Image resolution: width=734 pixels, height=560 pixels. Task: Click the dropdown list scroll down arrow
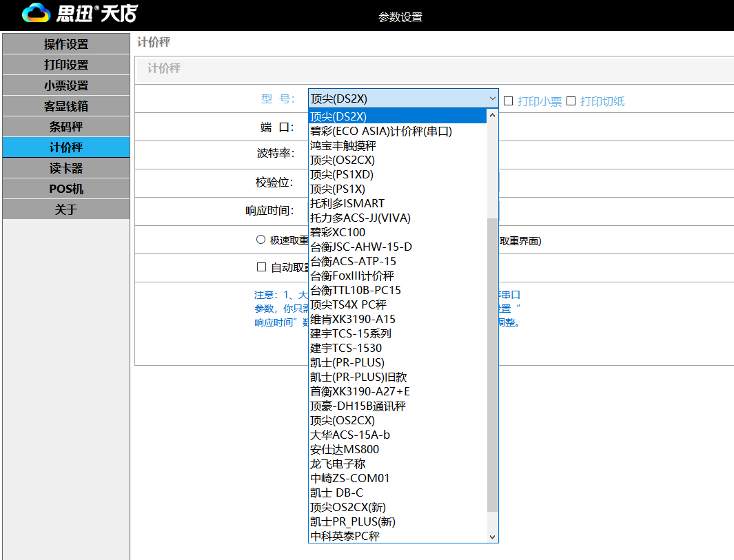(x=492, y=537)
